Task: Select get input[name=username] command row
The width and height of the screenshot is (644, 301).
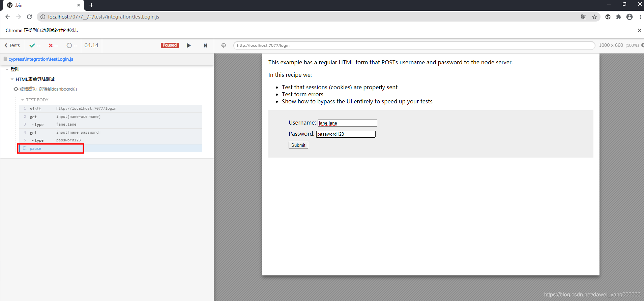Action: (111, 117)
